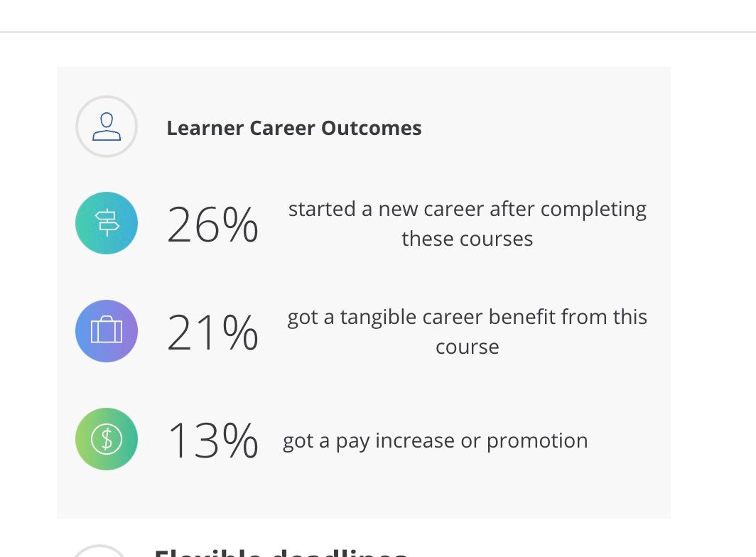Click the word 'promotion' in pay text
756x557 pixels.
(537, 441)
